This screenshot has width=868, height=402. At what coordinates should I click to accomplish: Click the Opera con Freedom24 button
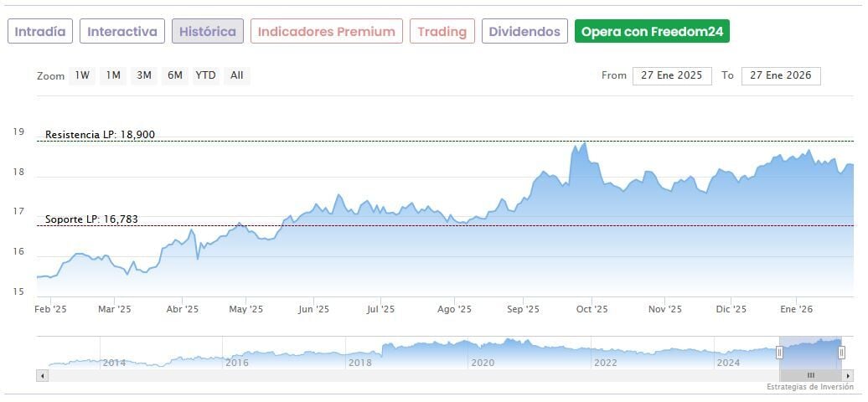652,32
